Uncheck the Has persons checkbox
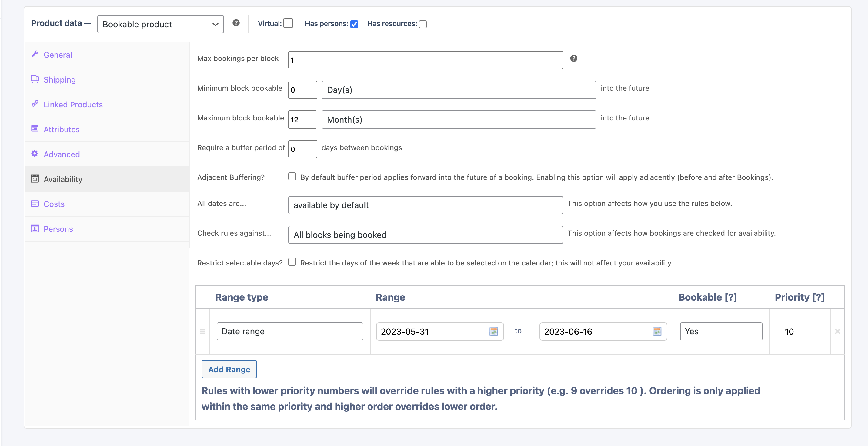Image resolution: width=868 pixels, height=446 pixels. click(354, 24)
